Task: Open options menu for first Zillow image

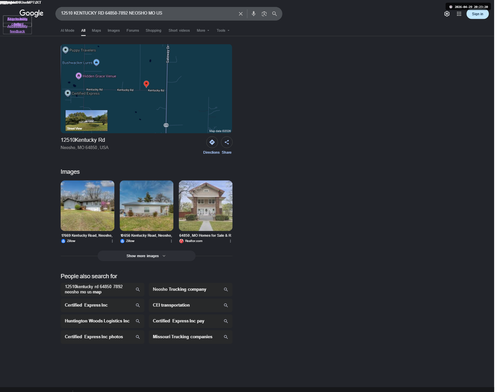Action: click(112, 241)
